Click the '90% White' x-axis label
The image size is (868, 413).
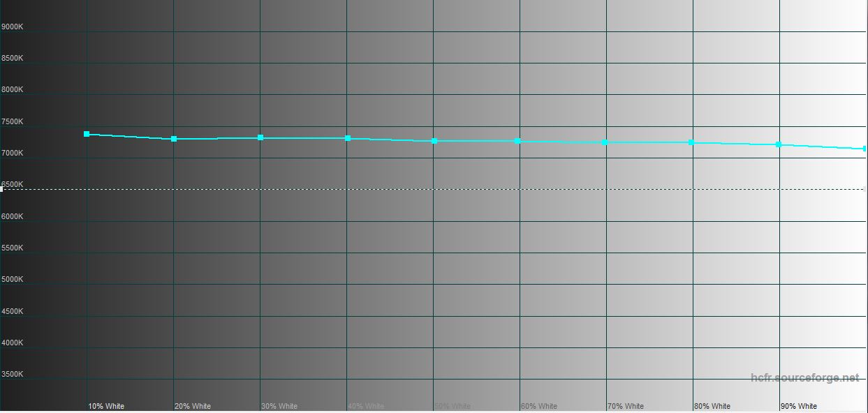click(x=799, y=406)
